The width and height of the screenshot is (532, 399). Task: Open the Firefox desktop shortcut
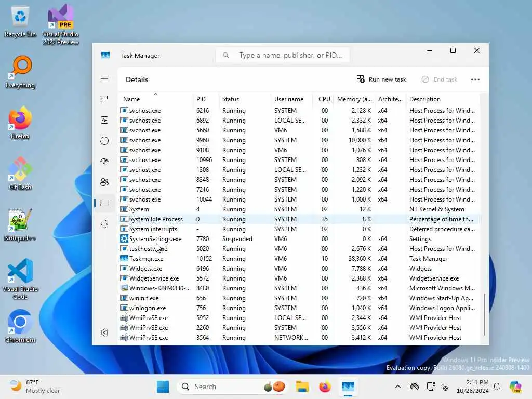coord(20,123)
